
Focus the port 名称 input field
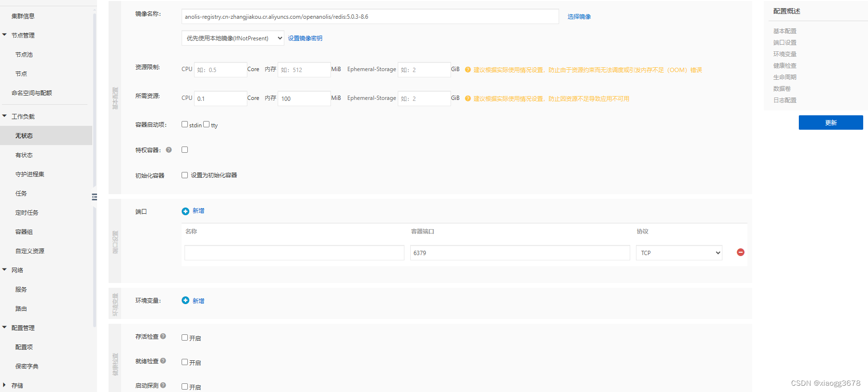click(294, 253)
